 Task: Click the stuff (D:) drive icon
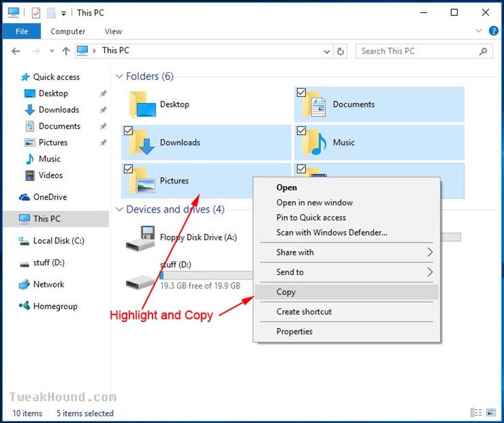[140, 282]
